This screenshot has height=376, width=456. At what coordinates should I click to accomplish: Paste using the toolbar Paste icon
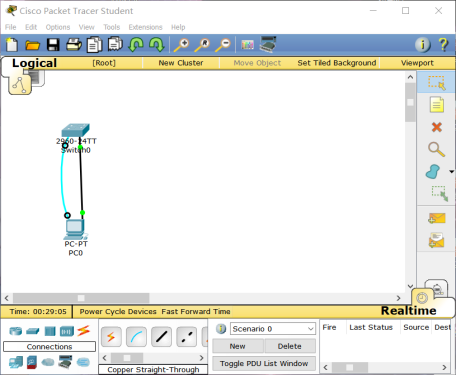[115, 44]
